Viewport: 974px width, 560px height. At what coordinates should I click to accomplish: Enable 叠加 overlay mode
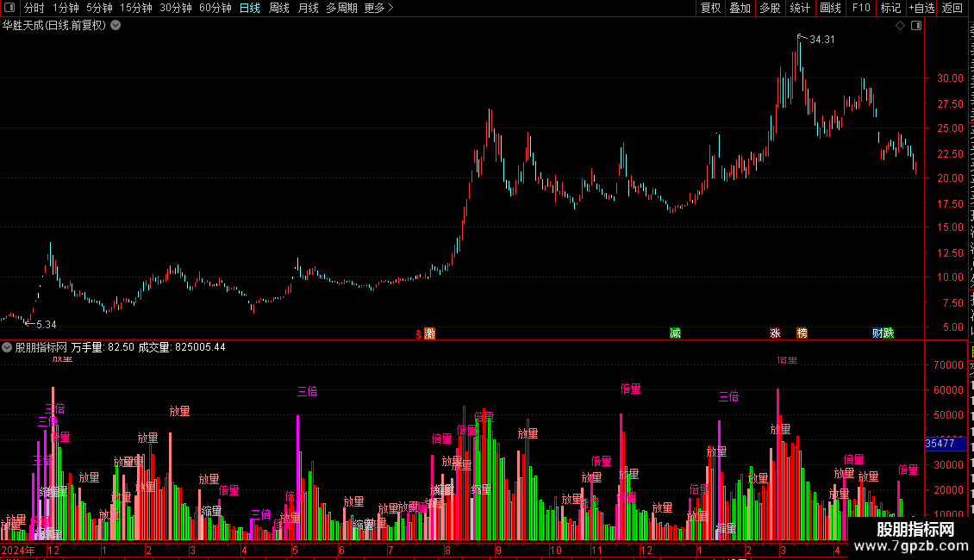click(740, 8)
